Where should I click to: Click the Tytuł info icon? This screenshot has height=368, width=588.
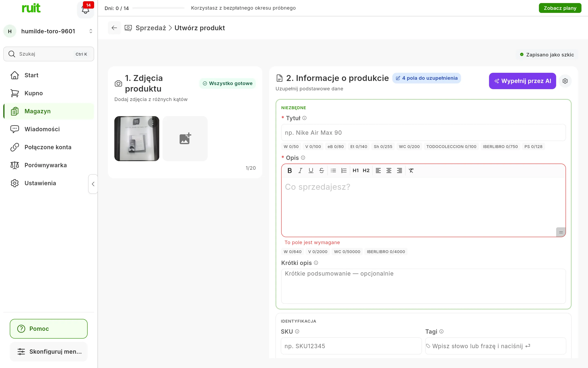[x=304, y=118]
